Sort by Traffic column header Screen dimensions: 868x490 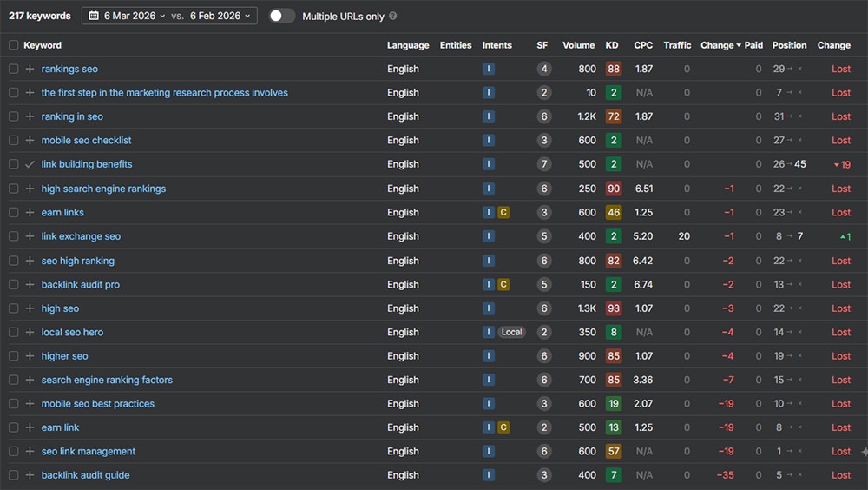click(677, 45)
